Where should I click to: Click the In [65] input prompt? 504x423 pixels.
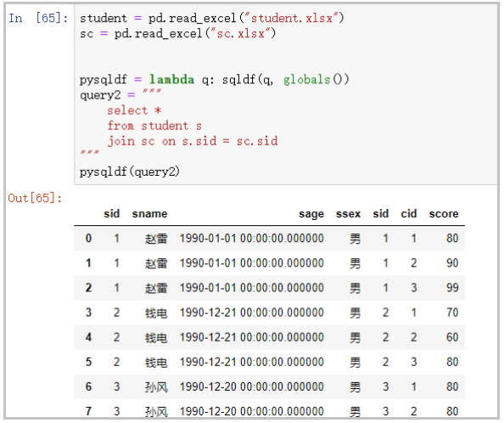click(x=38, y=18)
